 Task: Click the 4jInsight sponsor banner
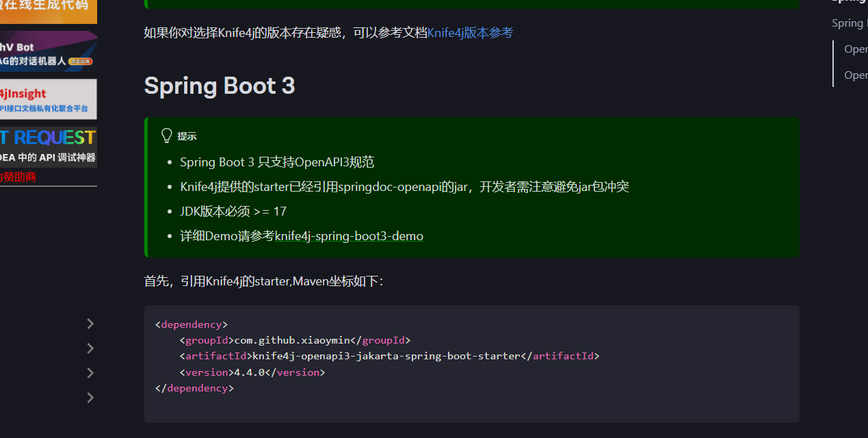pos(49,99)
